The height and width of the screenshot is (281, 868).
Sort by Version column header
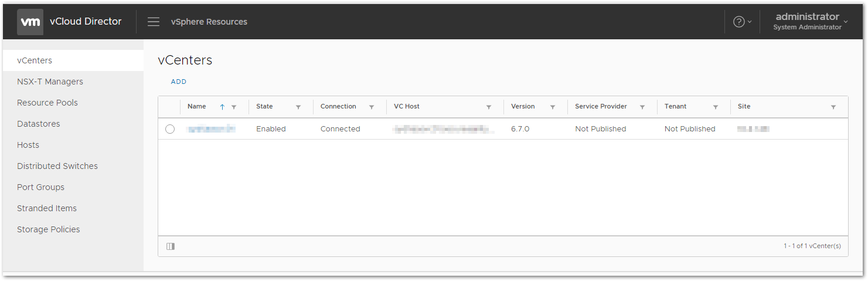[523, 107]
